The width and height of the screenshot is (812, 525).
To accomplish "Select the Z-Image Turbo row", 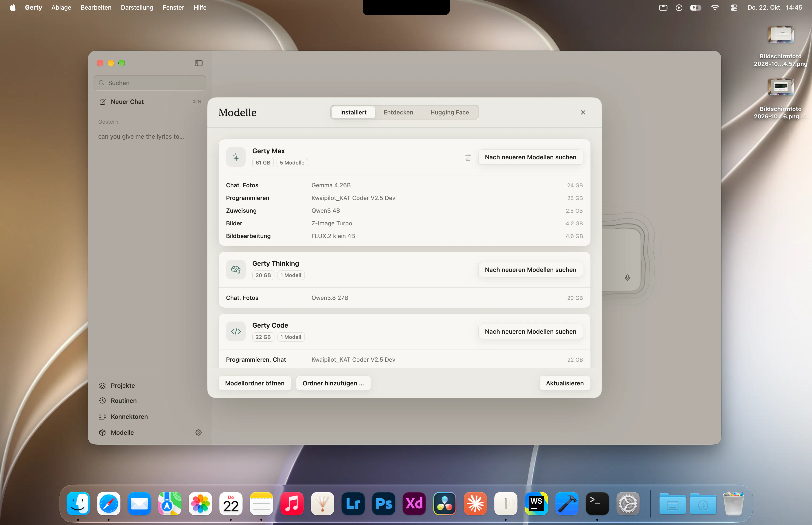I will [404, 223].
